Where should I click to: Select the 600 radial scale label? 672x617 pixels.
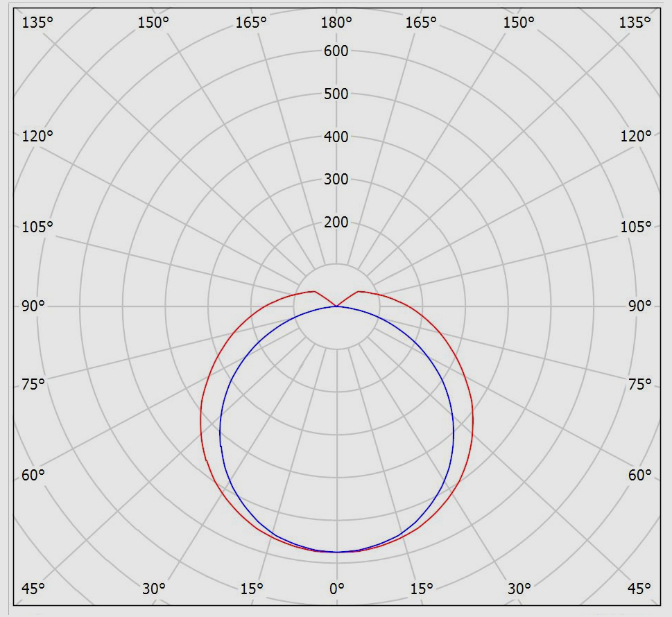(336, 51)
